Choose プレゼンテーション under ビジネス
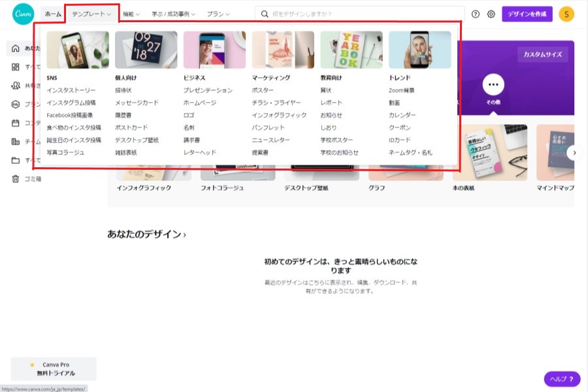The image size is (588, 392). pyautogui.click(x=208, y=90)
